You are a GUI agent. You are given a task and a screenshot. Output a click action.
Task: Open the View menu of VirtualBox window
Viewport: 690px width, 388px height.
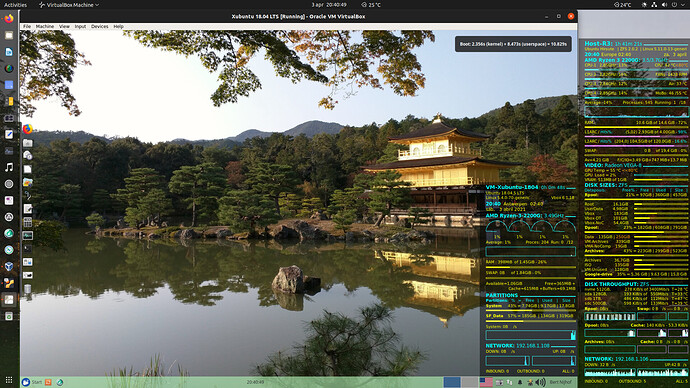(x=64, y=26)
